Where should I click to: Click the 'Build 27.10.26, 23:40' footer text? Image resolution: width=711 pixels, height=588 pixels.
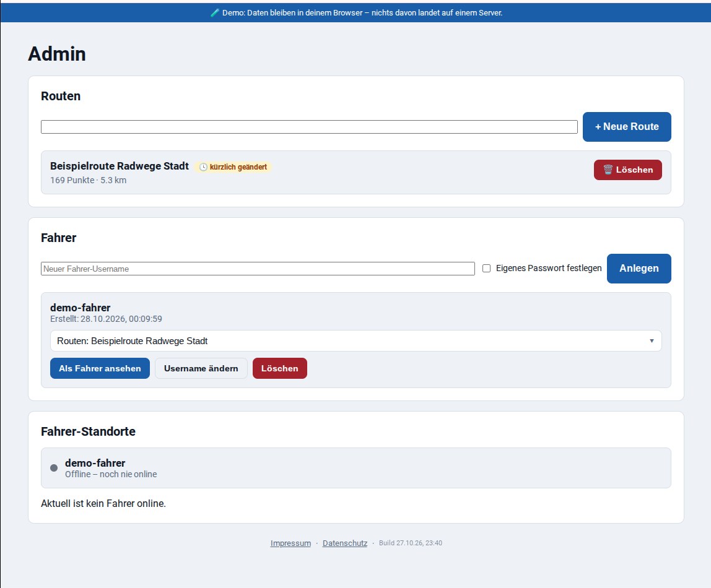click(x=411, y=543)
